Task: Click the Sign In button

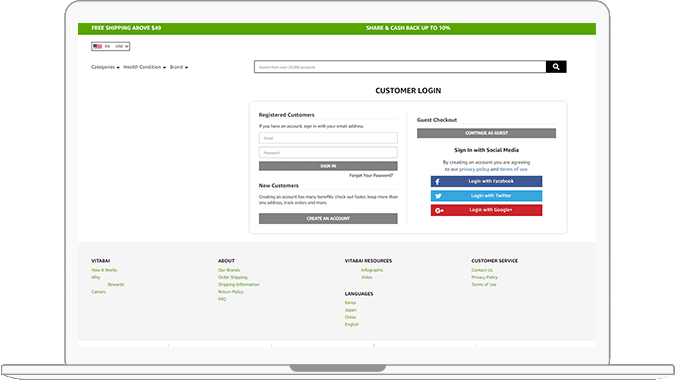Action: point(328,166)
